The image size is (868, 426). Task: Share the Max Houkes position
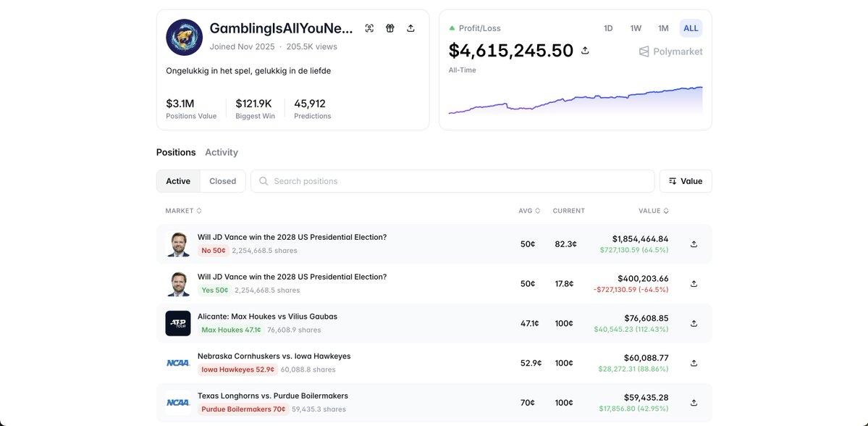[694, 323]
